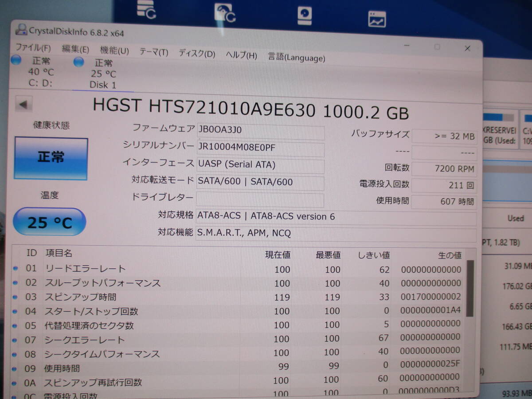Click the serial number field JR10004M08E0PF
This screenshot has width=532, height=399.
point(260,149)
